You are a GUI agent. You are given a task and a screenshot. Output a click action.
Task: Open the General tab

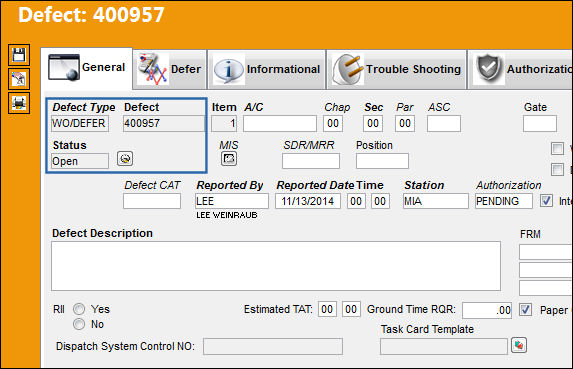[87, 68]
